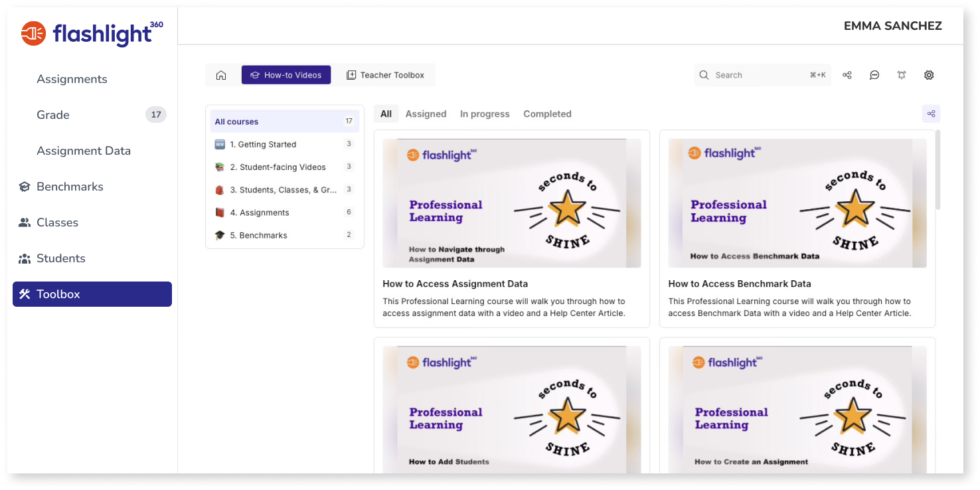980x490 pixels.
Task: Click the NEW icon beside Getting Started
Action: click(220, 144)
